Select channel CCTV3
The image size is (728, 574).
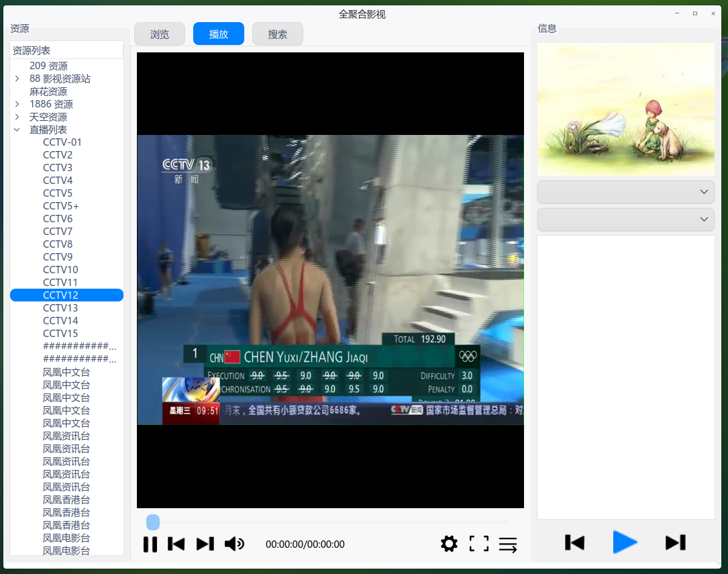point(58,168)
